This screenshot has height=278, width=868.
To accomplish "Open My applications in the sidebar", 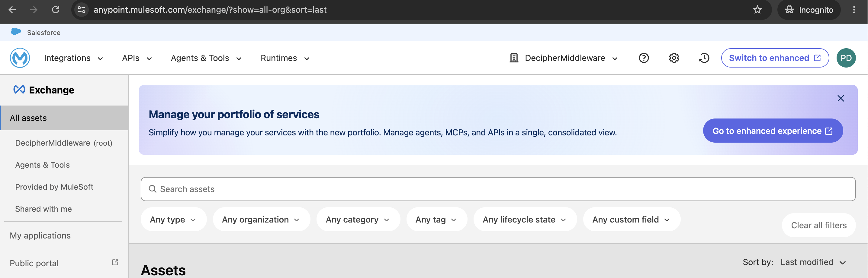I will click(40, 235).
